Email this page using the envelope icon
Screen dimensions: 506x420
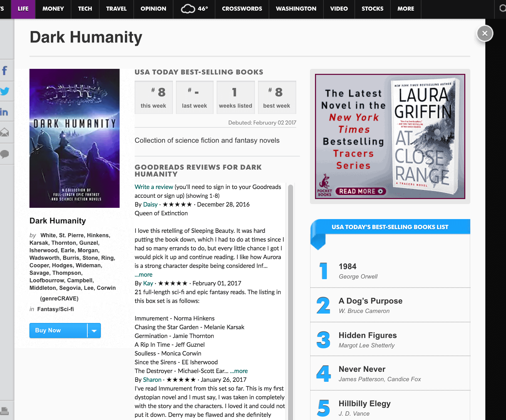[5, 133]
